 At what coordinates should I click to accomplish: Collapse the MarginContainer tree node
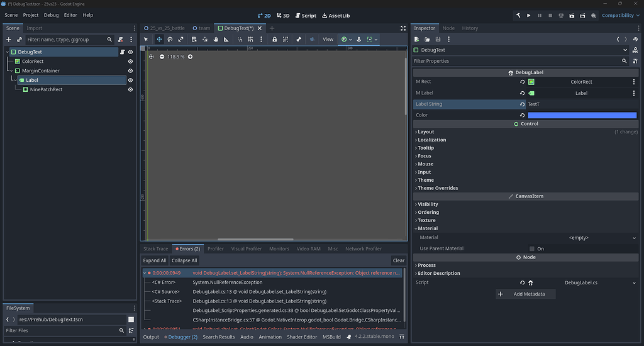point(11,71)
